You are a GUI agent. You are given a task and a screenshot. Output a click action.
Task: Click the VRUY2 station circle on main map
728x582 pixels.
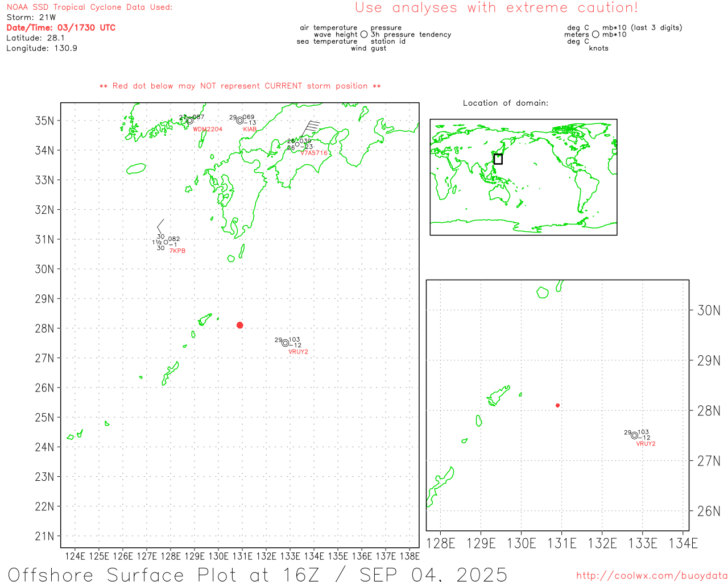point(286,343)
